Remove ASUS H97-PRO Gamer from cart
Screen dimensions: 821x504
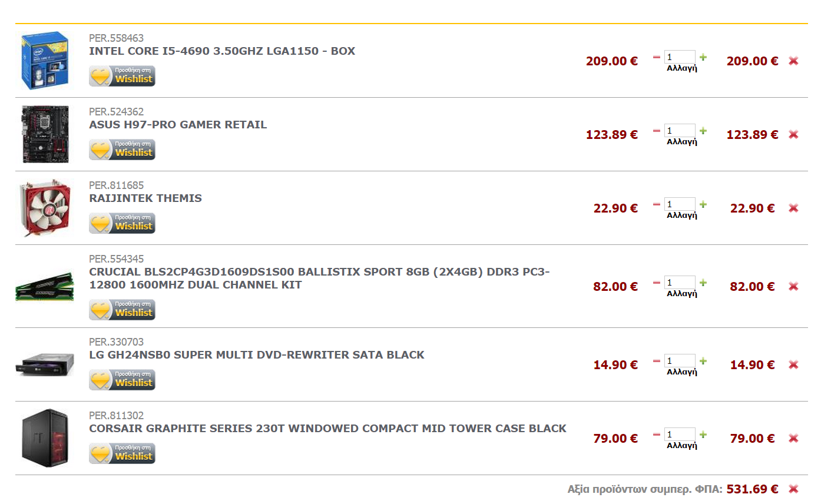click(793, 134)
